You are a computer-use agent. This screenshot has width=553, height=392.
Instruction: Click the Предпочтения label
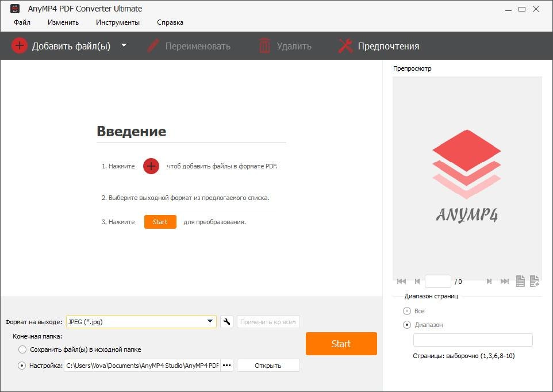point(389,46)
